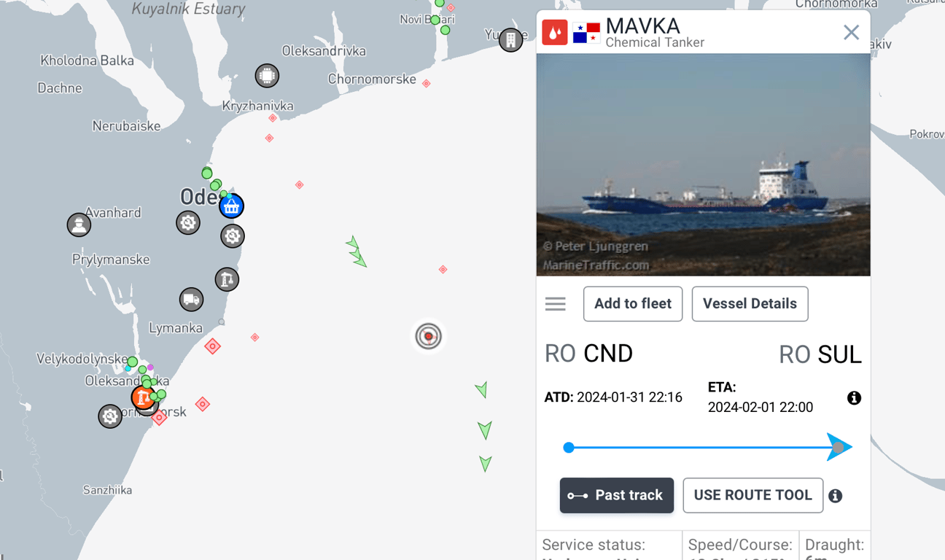Click the gray crane marker on the coast
The width and height of the screenshot is (945, 560).
pyautogui.click(x=227, y=279)
